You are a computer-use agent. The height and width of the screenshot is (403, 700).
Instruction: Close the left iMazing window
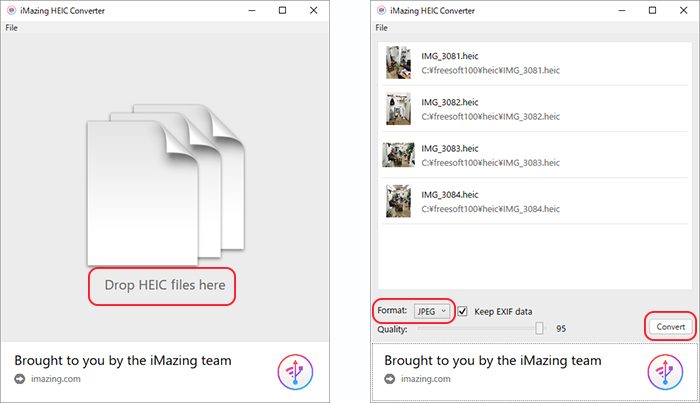click(313, 10)
